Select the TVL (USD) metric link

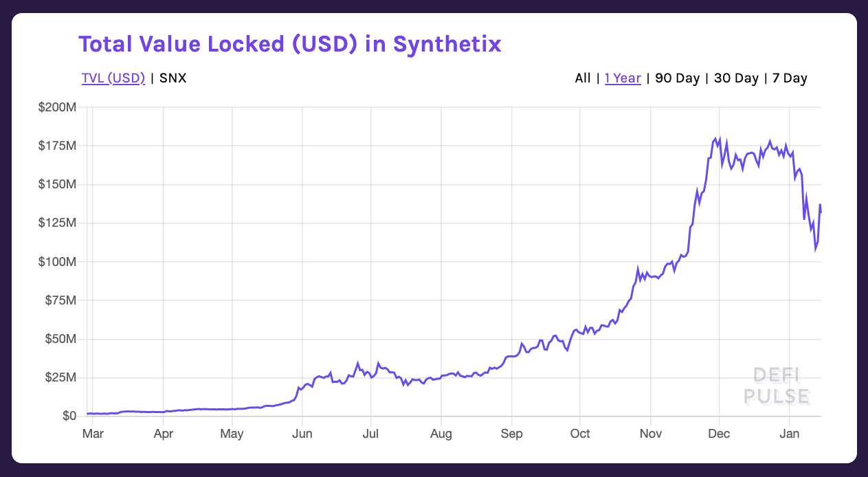click(113, 78)
